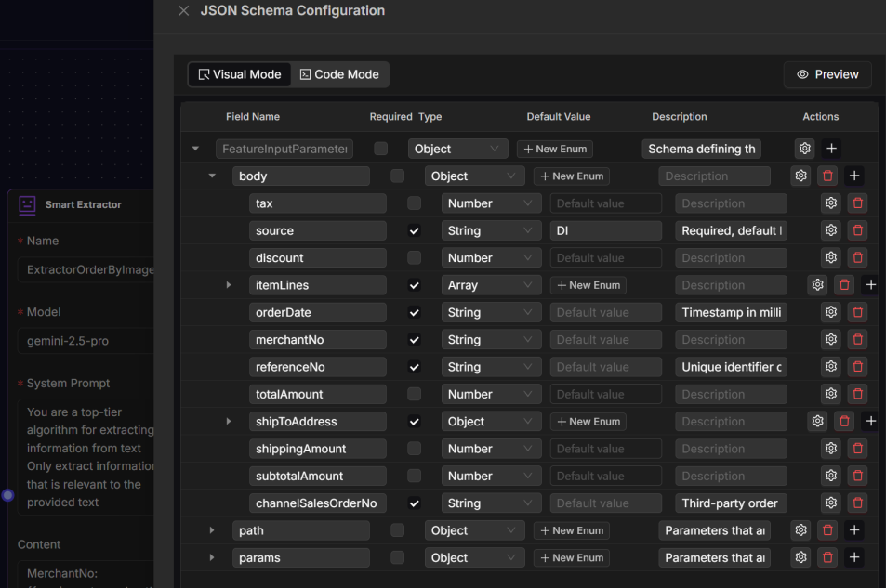Add a child field to the params object

point(853,557)
